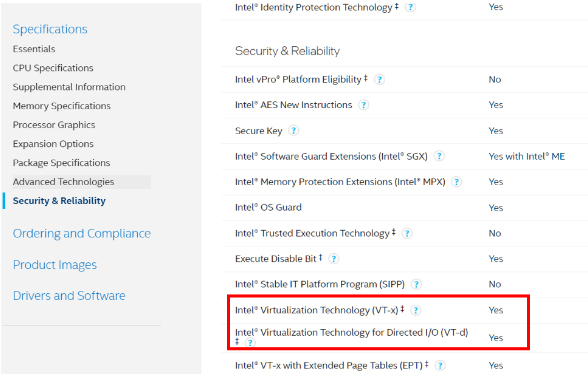588x381 pixels.
Task: Click 'Intel Software Guard Extensions (Intel SGX)' label
Action: point(331,156)
